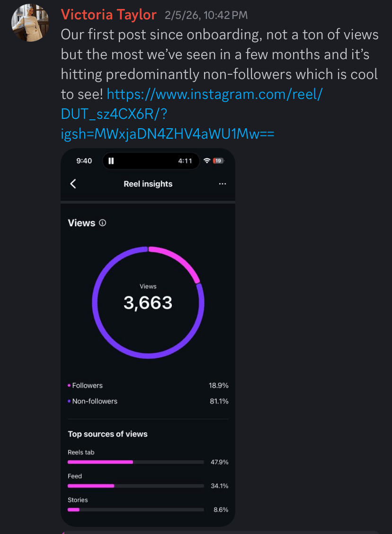
Task: Tap the battery indicator showing 19
Action: pos(218,161)
